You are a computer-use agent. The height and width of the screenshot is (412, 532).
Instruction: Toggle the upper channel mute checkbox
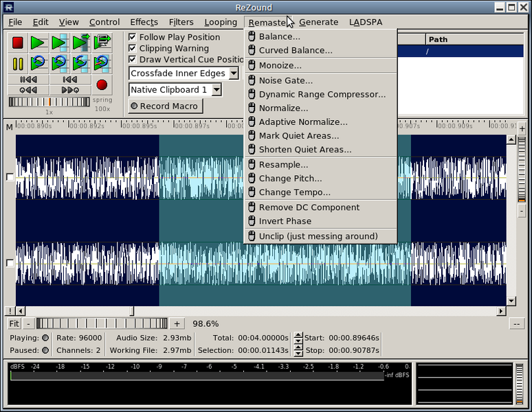point(10,177)
